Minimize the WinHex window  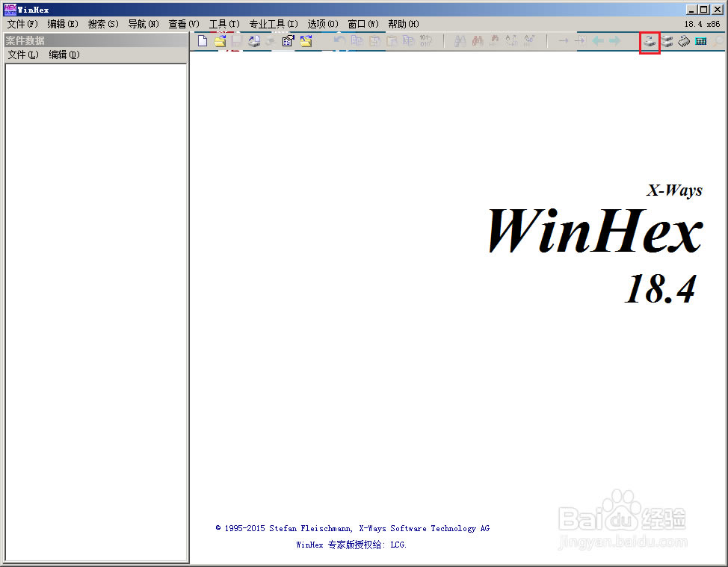(x=691, y=9)
